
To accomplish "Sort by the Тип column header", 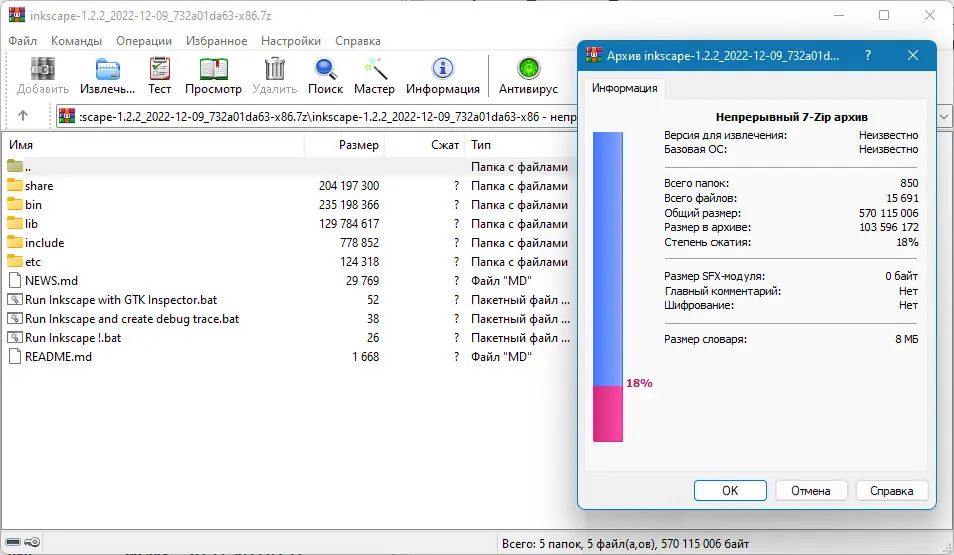I will coord(520,145).
